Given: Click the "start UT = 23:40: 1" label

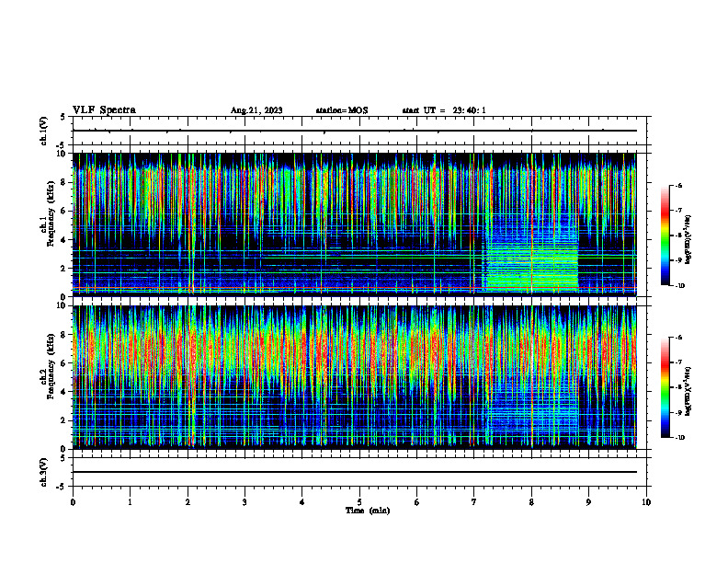Looking at the screenshot, I should click(444, 110).
